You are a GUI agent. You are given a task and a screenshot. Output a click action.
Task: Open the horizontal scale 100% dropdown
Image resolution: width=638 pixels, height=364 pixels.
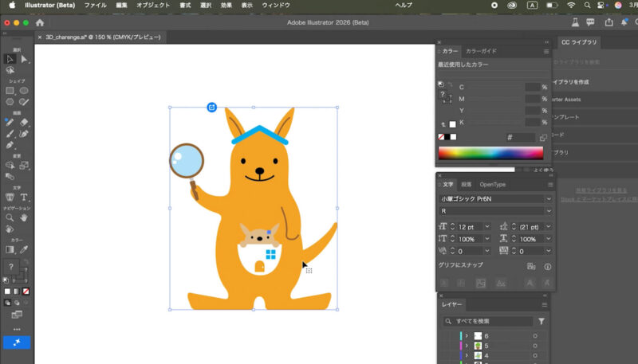[x=549, y=239]
